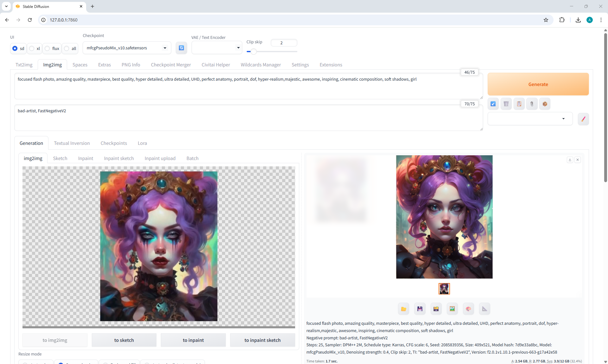The image size is (608, 364).
Task: Click the floppy disk save image icon
Action: click(x=420, y=309)
